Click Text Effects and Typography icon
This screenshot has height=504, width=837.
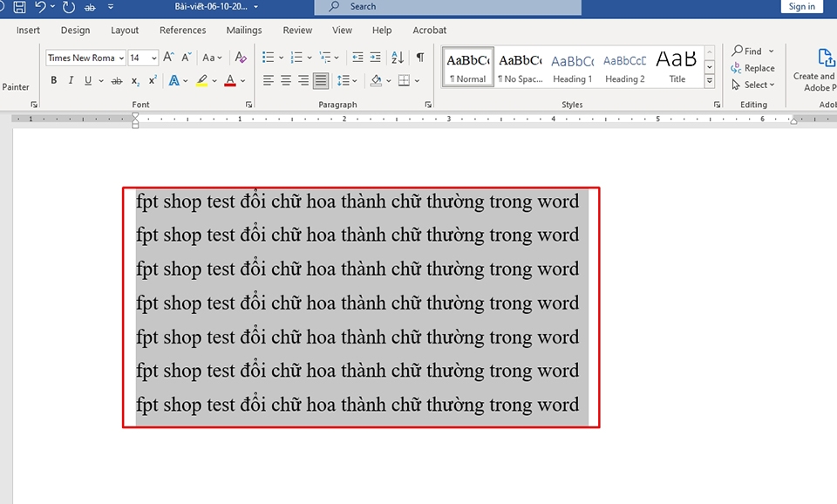point(174,80)
